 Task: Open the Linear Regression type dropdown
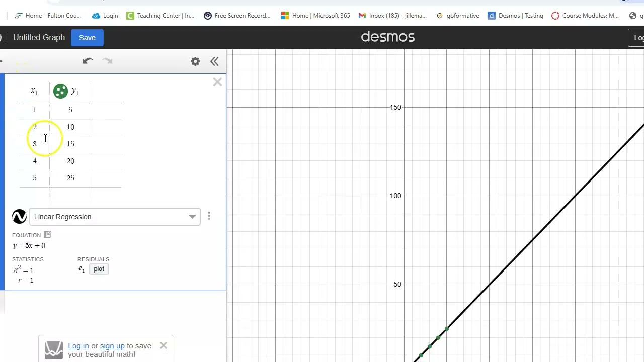click(115, 217)
